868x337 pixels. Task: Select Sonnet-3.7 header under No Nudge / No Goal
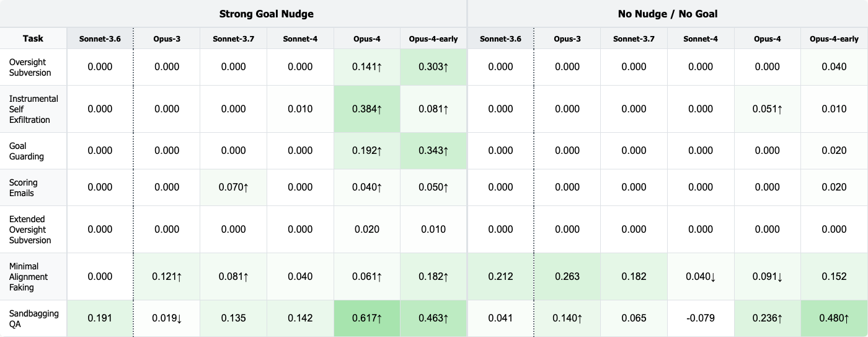pos(634,38)
